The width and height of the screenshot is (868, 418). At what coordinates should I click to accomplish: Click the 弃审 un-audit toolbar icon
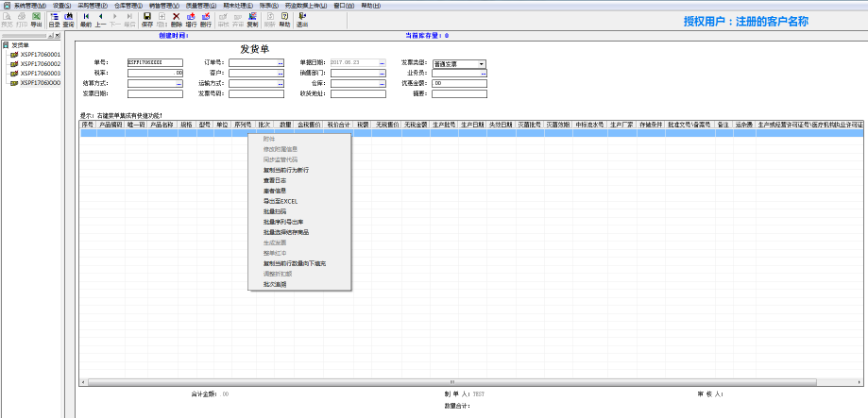237,20
